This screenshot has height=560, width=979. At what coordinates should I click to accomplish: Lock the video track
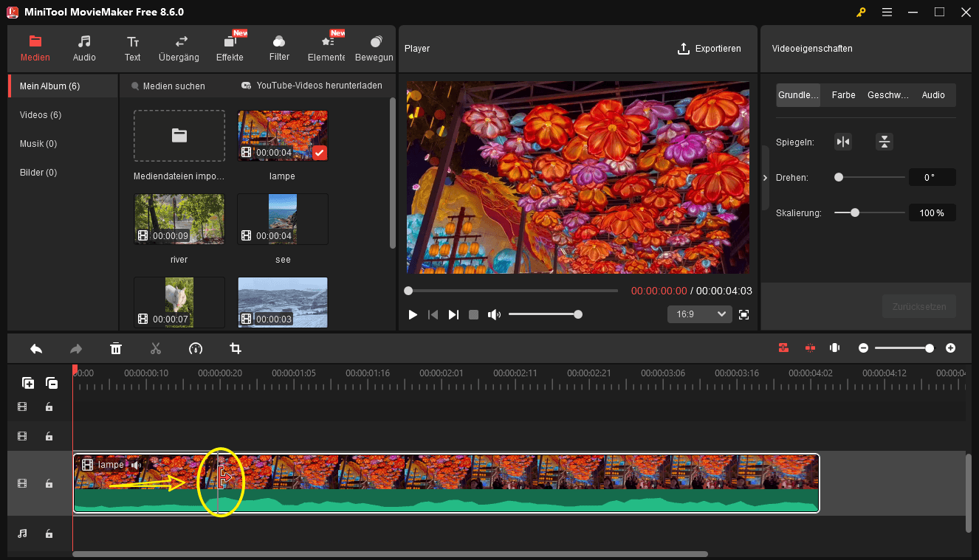point(49,483)
